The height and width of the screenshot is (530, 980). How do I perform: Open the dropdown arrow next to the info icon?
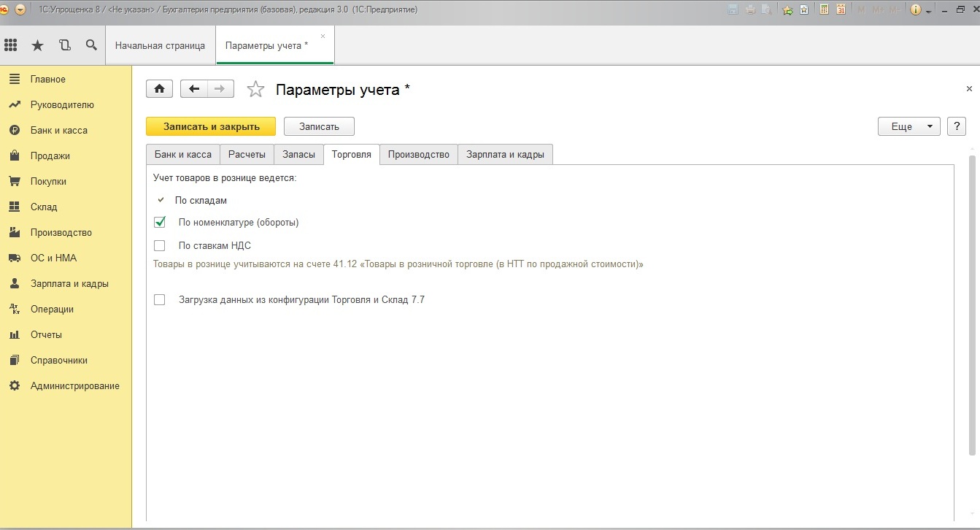pyautogui.click(x=928, y=11)
